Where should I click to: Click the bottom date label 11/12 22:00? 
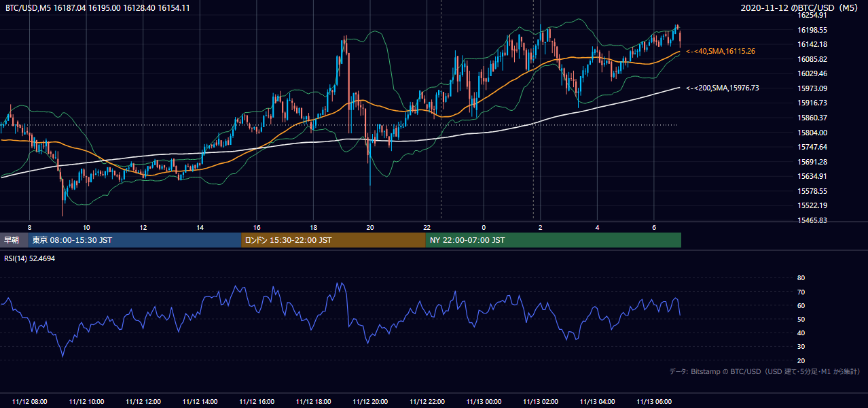(427, 402)
